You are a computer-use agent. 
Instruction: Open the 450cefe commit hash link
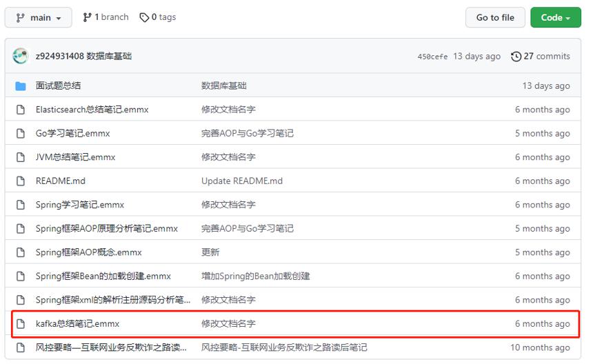point(432,57)
